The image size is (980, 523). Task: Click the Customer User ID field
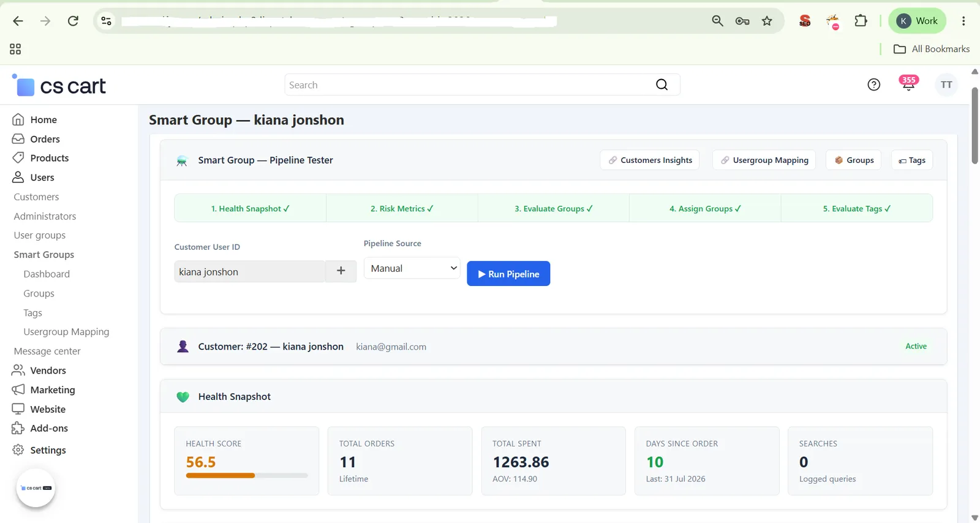point(250,271)
